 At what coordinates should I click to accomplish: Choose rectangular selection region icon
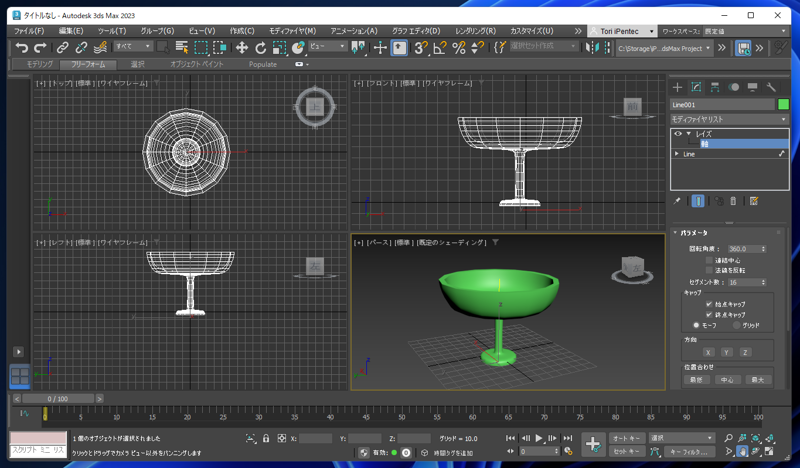pyautogui.click(x=201, y=47)
